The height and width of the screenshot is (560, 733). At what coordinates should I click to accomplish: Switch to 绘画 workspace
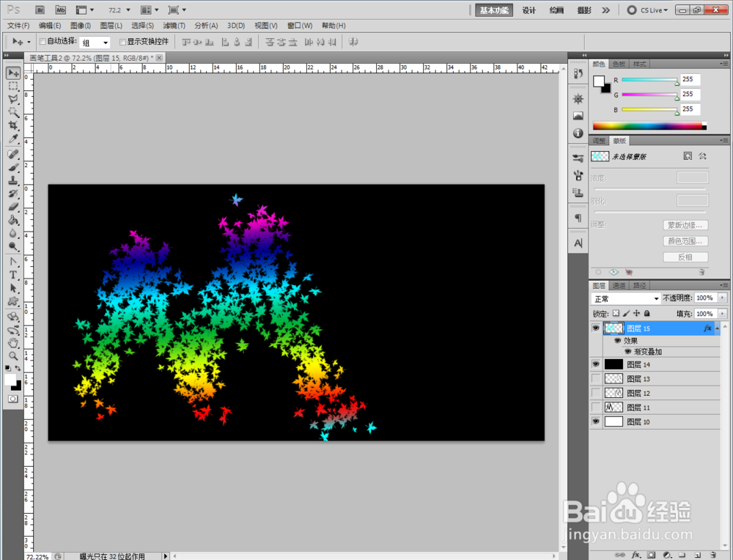tap(556, 10)
